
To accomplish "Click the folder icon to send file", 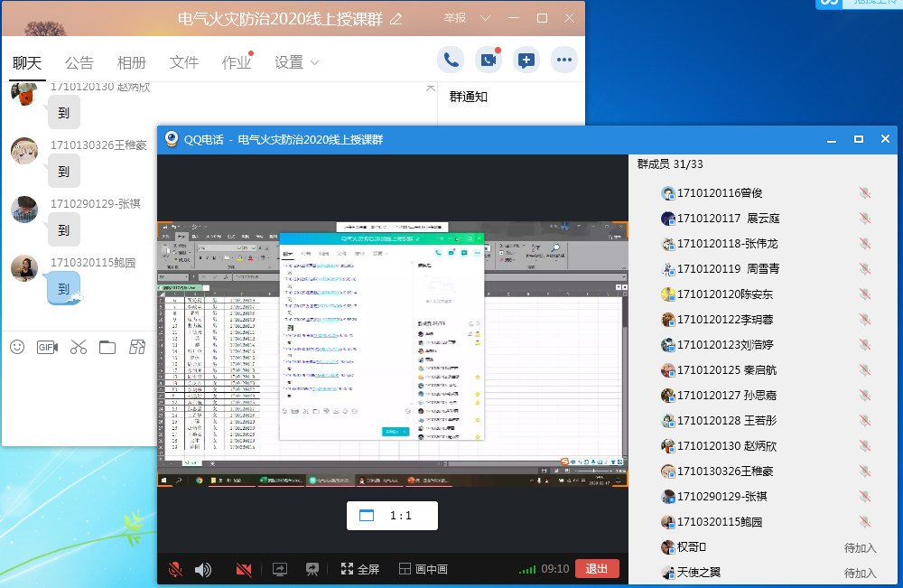I will click(x=107, y=347).
